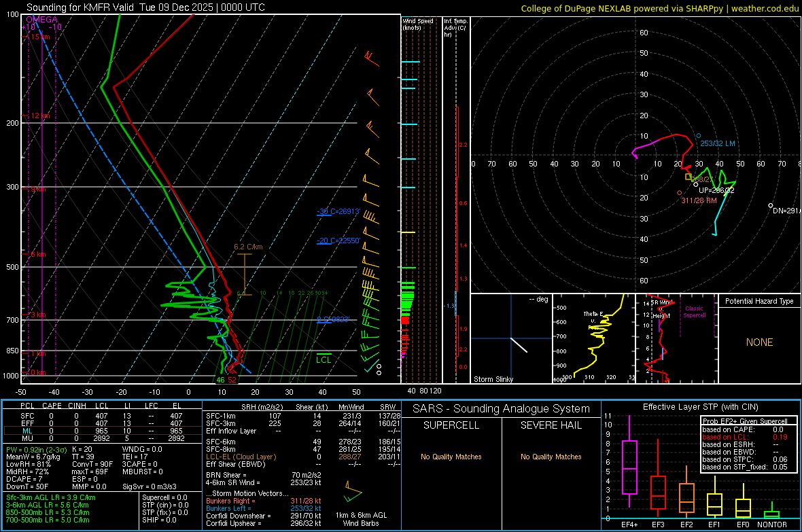Click the red 'based on LCL' probability
Viewport: 802px width, 532px height.
click(745, 437)
